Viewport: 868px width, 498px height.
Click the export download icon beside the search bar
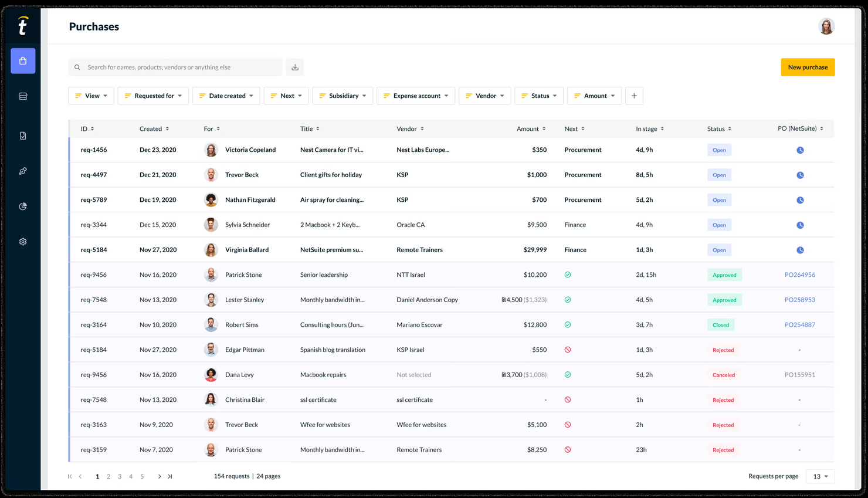point(294,67)
